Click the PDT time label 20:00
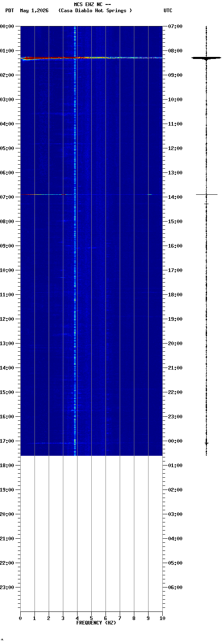The width and height of the screenshot is (224, 644). click(x=7, y=514)
